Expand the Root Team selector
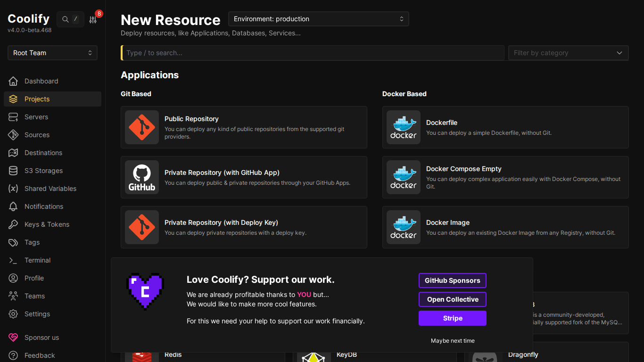The image size is (644, 362). (x=52, y=53)
